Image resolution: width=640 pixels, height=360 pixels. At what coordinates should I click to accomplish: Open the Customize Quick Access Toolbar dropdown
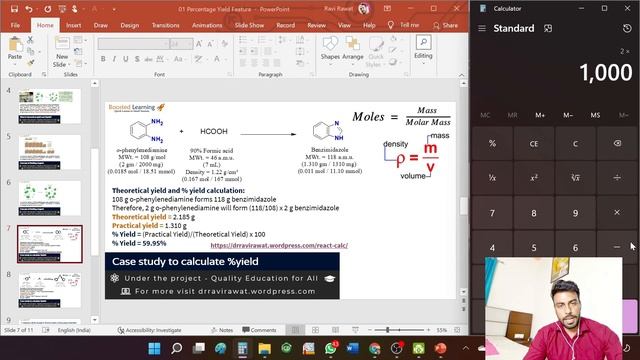pos(114,9)
